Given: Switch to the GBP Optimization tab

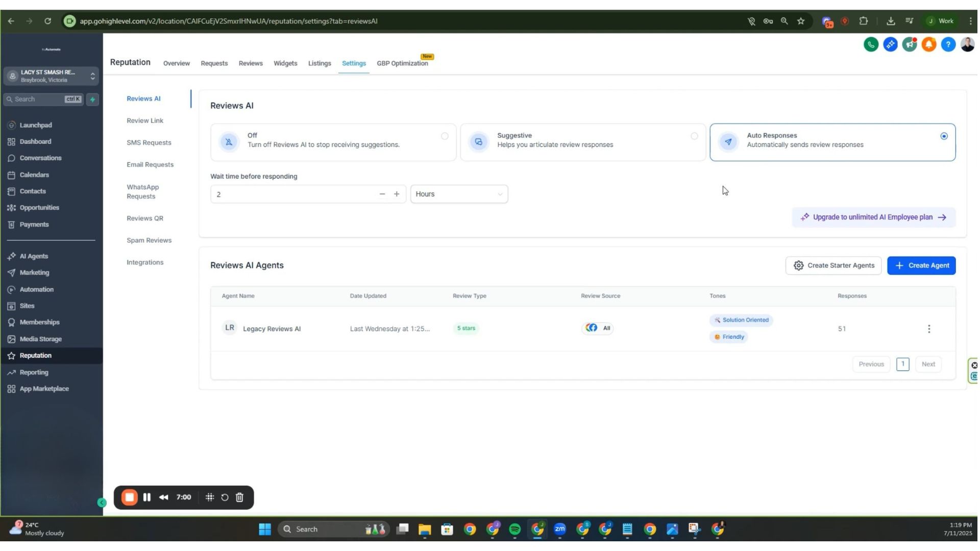Looking at the screenshot, I should pyautogui.click(x=402, y=63).
